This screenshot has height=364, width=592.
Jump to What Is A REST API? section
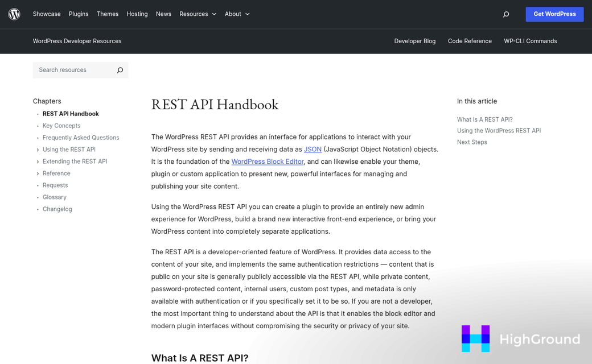coord(485,119)
